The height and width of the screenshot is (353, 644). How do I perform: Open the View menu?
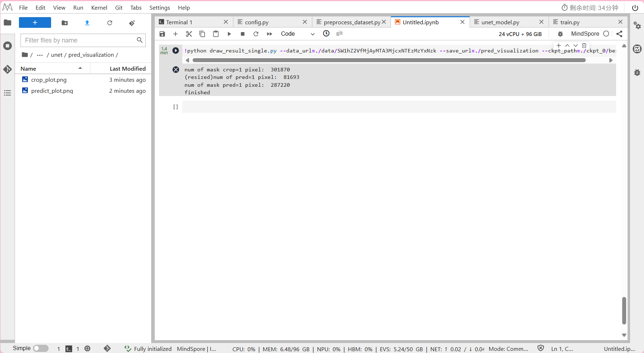[x=59, y=7]
